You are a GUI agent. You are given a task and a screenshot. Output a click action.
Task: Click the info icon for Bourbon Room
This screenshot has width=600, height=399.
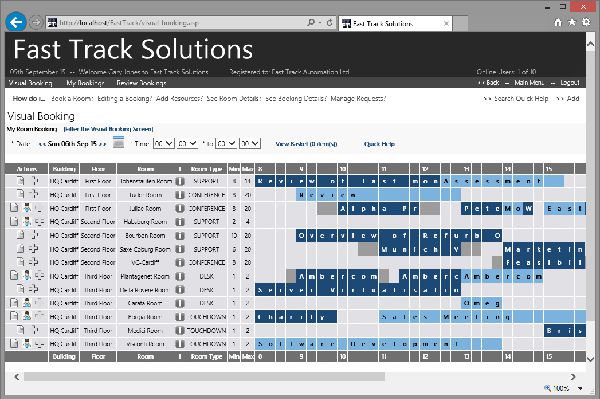[180, 236]
